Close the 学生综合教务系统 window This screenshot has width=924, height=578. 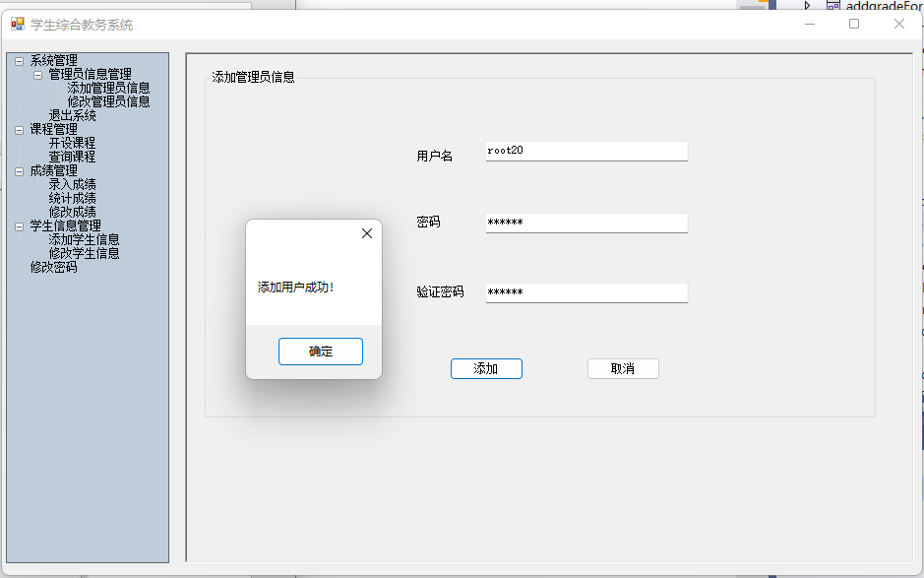pyautogui.click(x=899, y=25)
